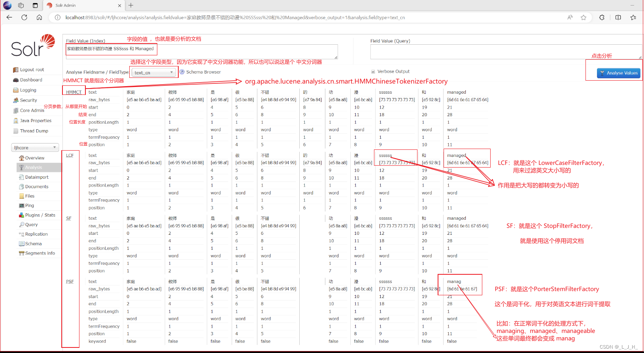Screen dimensions: 644x353
Task: Open the Schema Browser link
Action: pyautogui.click(x=204, y=72)
